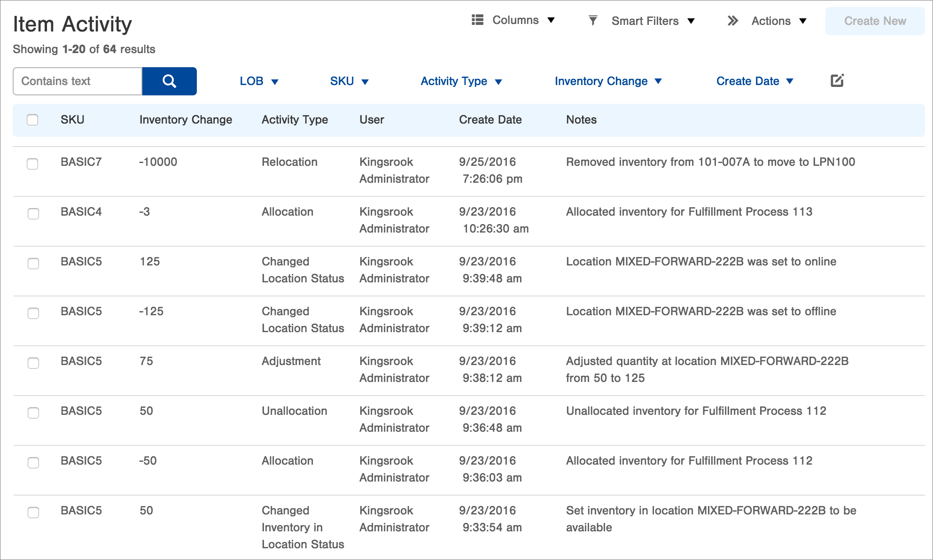Open the Actions menu

(x=778, y=21)
